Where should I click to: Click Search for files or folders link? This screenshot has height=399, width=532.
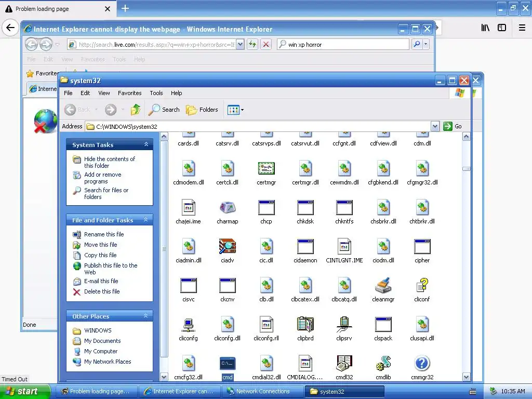coord(106,193)
